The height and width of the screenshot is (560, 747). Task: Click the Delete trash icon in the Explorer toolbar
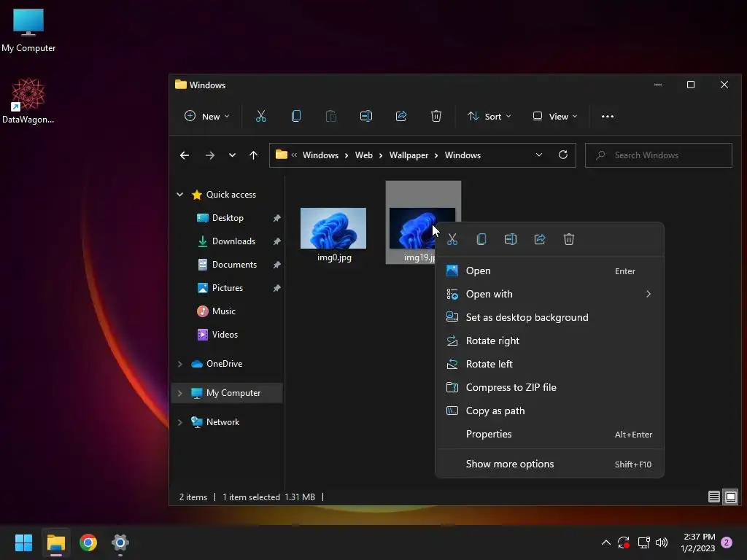click(x=436, y=116)
